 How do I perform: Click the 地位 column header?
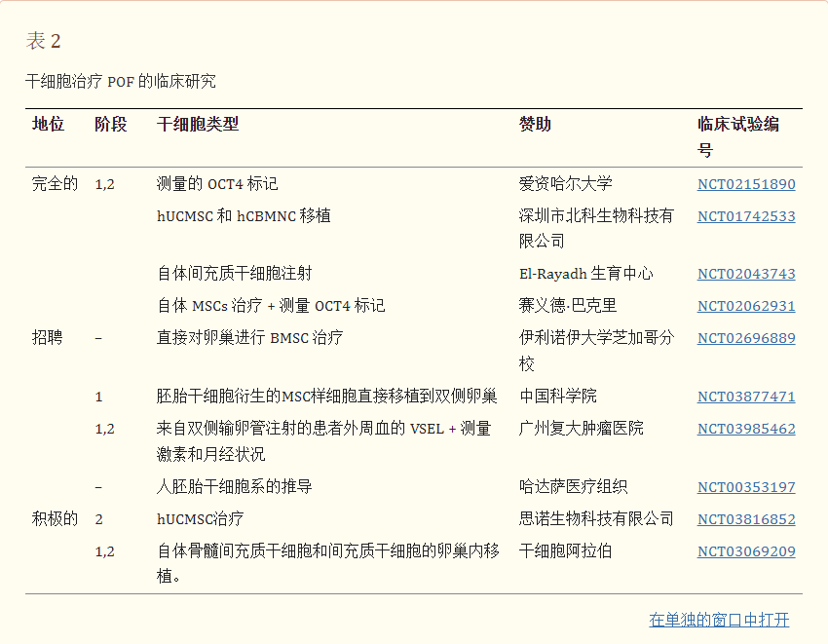[x=49, y=125]
